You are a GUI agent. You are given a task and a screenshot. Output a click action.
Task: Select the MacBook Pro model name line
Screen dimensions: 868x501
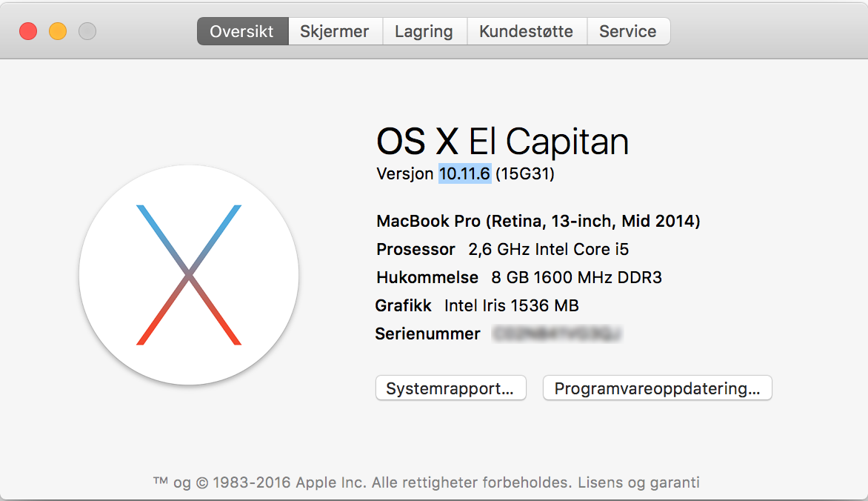point(538,221)
